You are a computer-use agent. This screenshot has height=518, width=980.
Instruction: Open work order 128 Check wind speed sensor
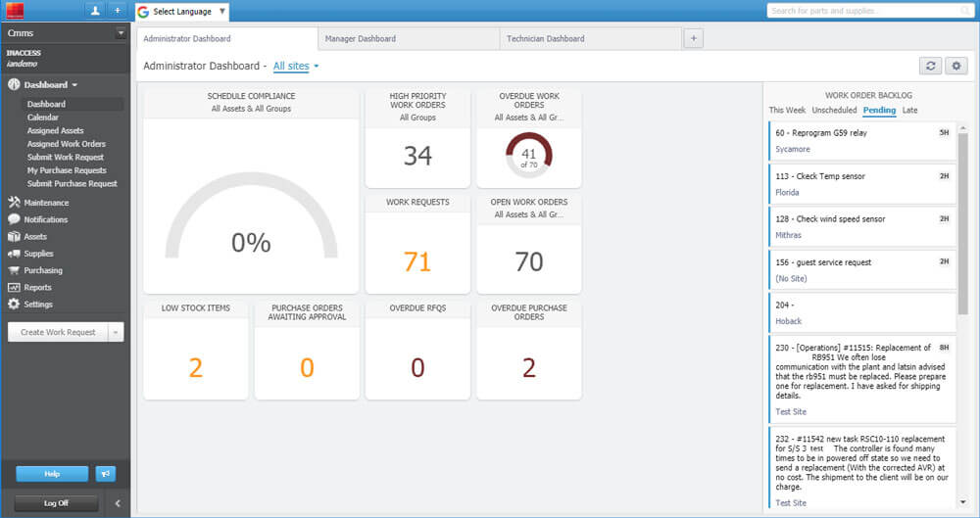pos(861,227)
